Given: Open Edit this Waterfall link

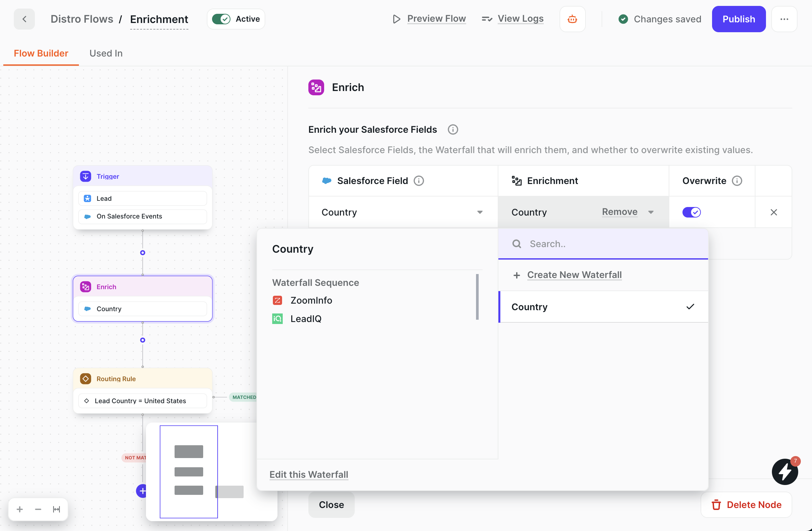Looking at the screenshot, I should coord(309,474).
